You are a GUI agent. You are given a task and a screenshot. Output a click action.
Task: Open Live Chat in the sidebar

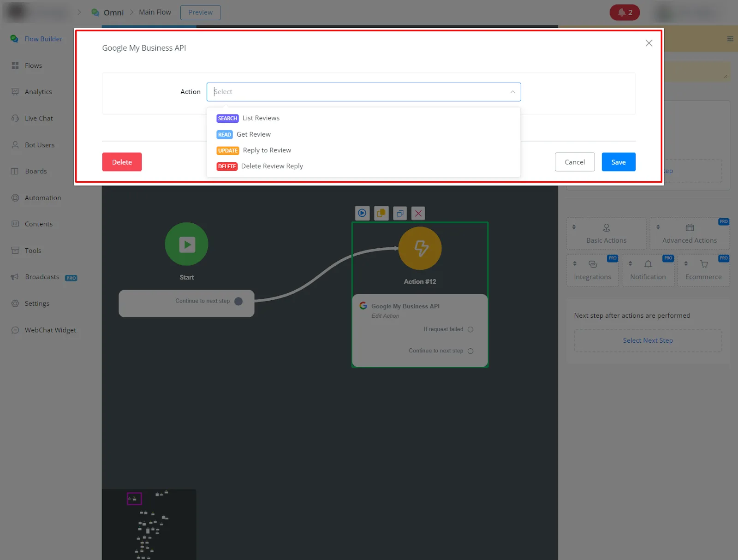point(39,119)
